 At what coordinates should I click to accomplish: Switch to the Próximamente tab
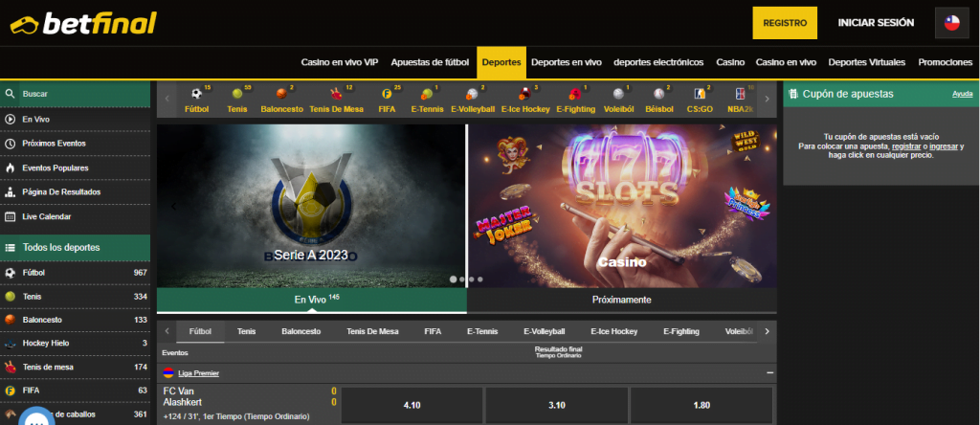[622, 300]
